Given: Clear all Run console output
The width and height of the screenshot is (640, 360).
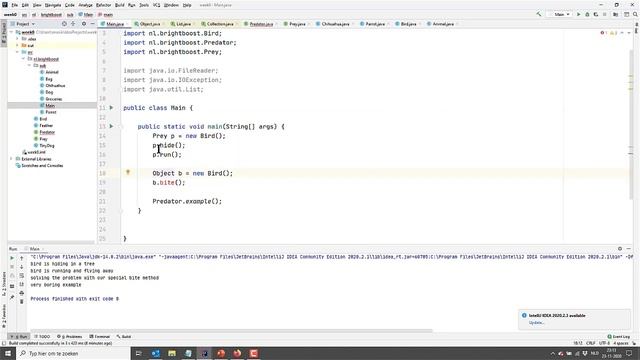Looking at the screenshot, I should coord(22,301).
